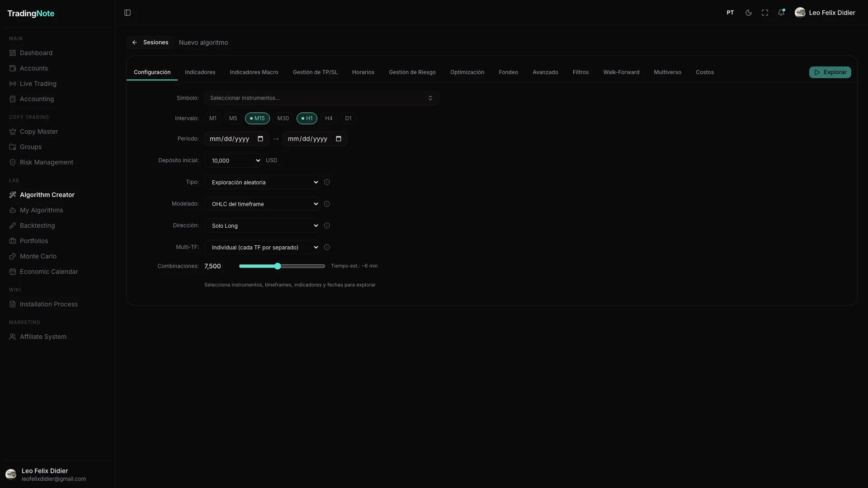
Task: Switch to dark mode via moon icon
Action: pyautogui.click(x=749, y=13)
